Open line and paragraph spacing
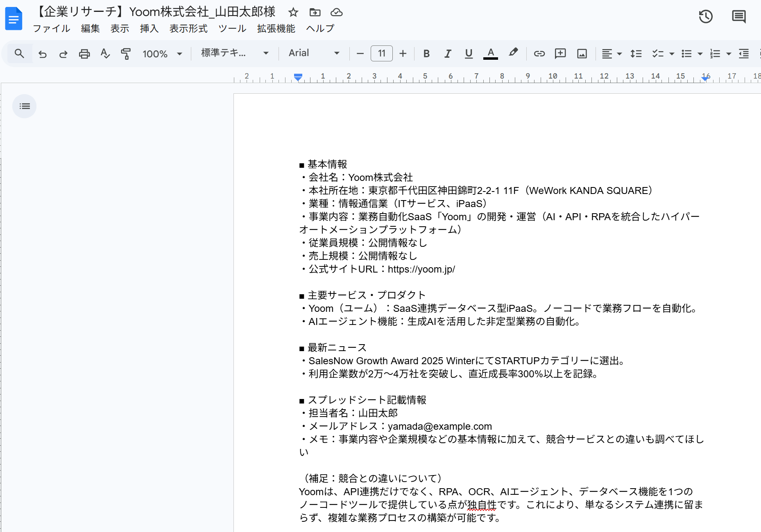Screen dimensions: 761x532 (636, 54)
